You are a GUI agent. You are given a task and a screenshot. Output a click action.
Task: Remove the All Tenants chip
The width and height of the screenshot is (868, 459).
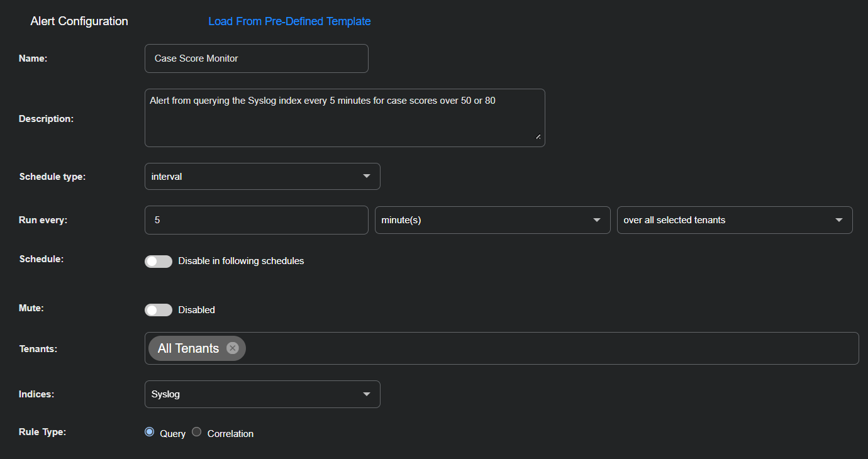point(233,348)
